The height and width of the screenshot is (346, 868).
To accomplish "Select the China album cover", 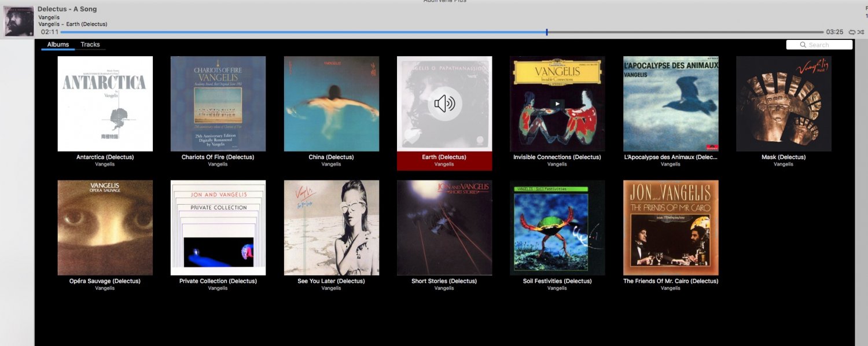I will tap(332, 104).
